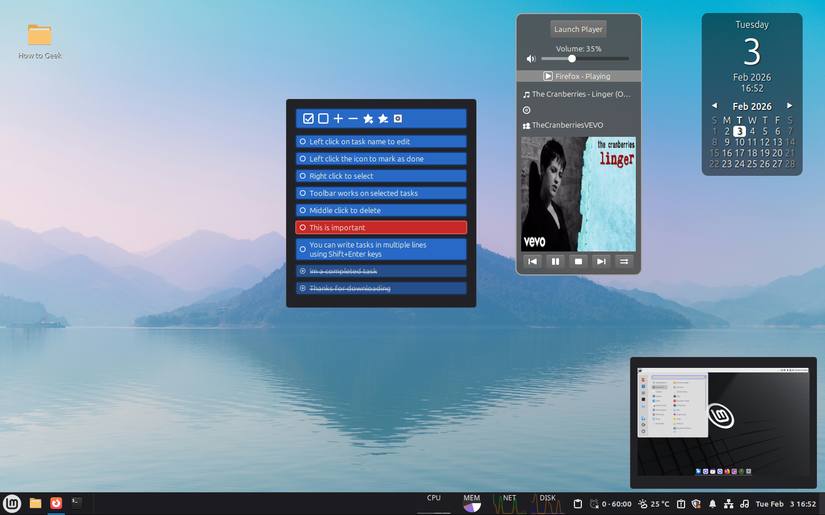Stop playback in the media widget
Image resolution: width=825 pixels, height=515 pixels.
pos(578,261)
